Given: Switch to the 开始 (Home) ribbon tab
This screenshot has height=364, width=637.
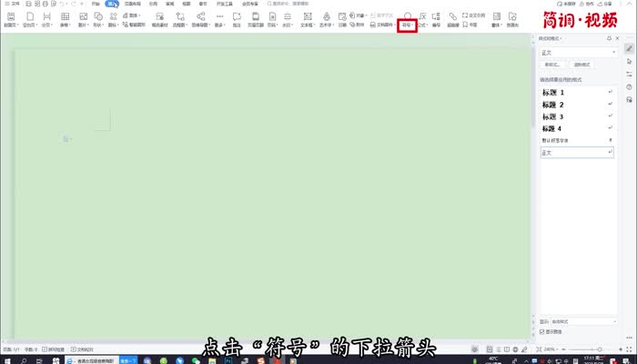Looking at the screenshot, I should tap(95, 4).
